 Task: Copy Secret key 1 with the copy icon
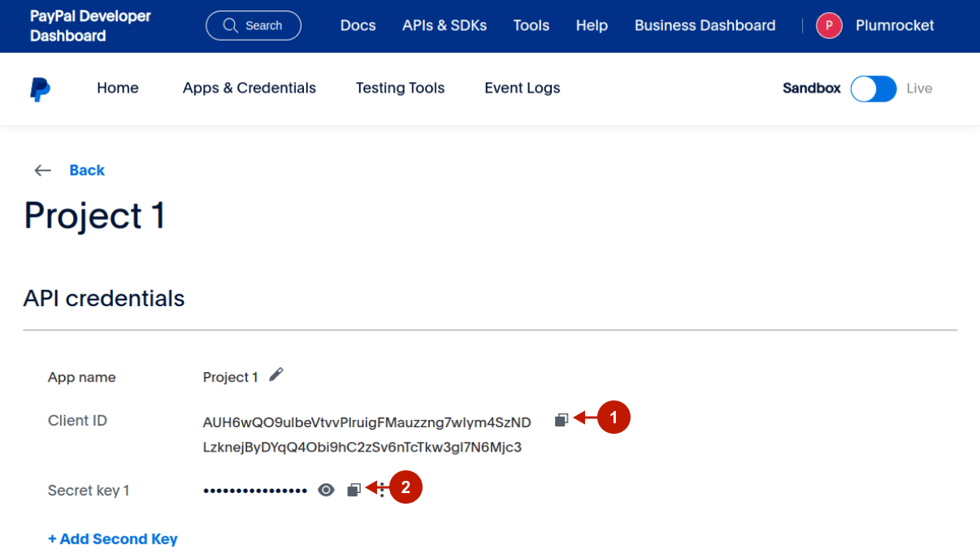[353, 490]
